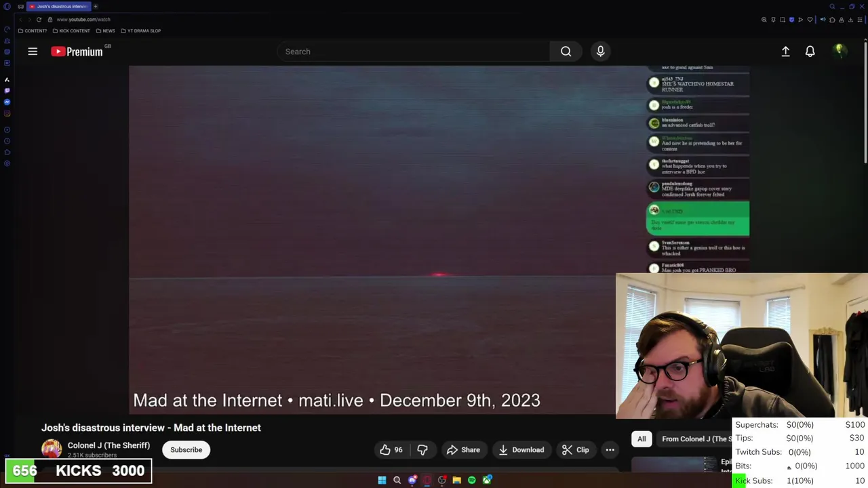Open the notifications bell
Viewport: 868px width, 488px height.
pyautogui.click(x=810, y=52)
